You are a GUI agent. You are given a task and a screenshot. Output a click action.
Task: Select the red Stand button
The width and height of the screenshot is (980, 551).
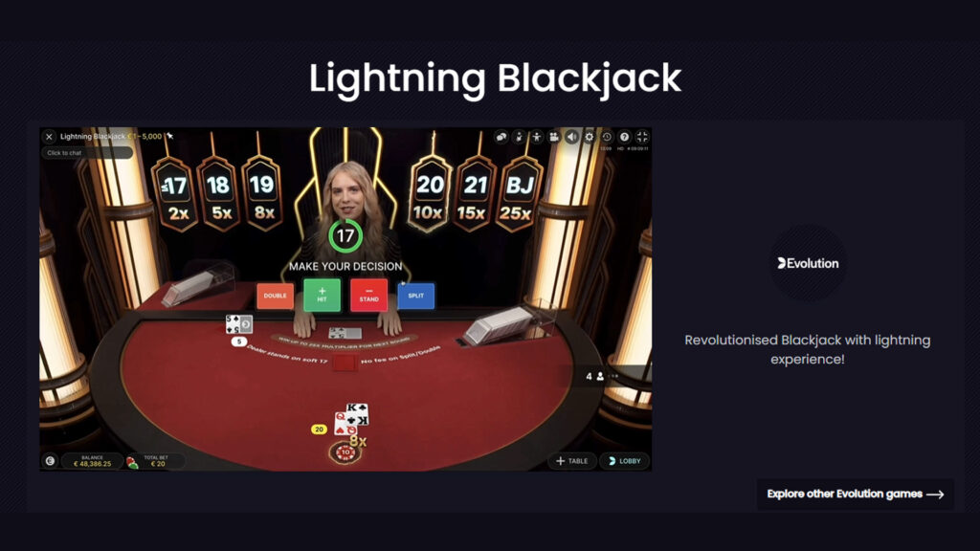[x=368, y=295]
